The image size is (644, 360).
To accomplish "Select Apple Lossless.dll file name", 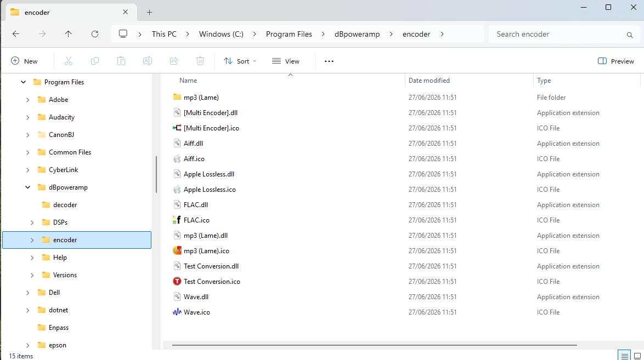I will (x=209, y=174).
